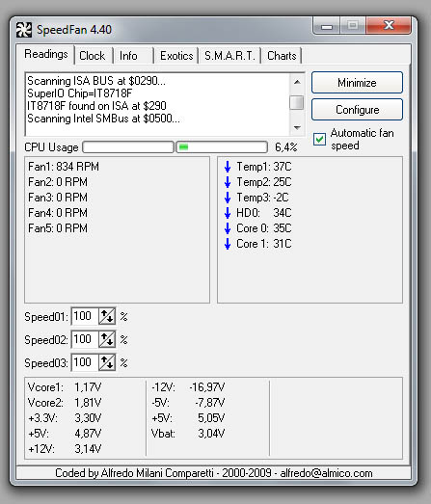This screenshot has width=431, height=504.
Task: Click the blue arrow icon next to Temp3
Action: (228, 198)
